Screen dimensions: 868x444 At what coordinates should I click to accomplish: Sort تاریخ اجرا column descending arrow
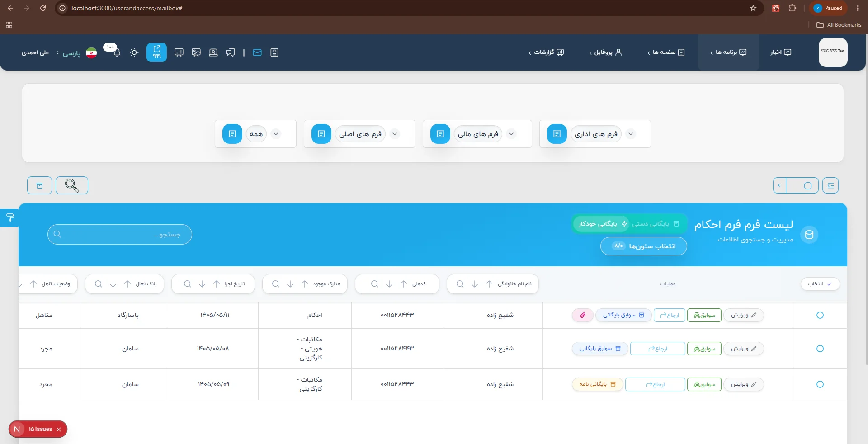point(202,284)
